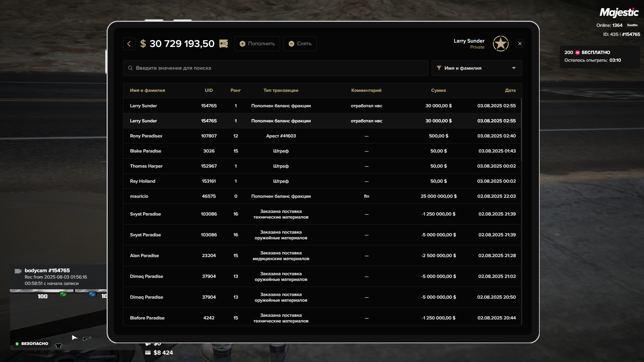The width and height of the screenshot is (644, 362).
Task: Click the 25 000 000,00 $ amount
Action: point(438,196)
